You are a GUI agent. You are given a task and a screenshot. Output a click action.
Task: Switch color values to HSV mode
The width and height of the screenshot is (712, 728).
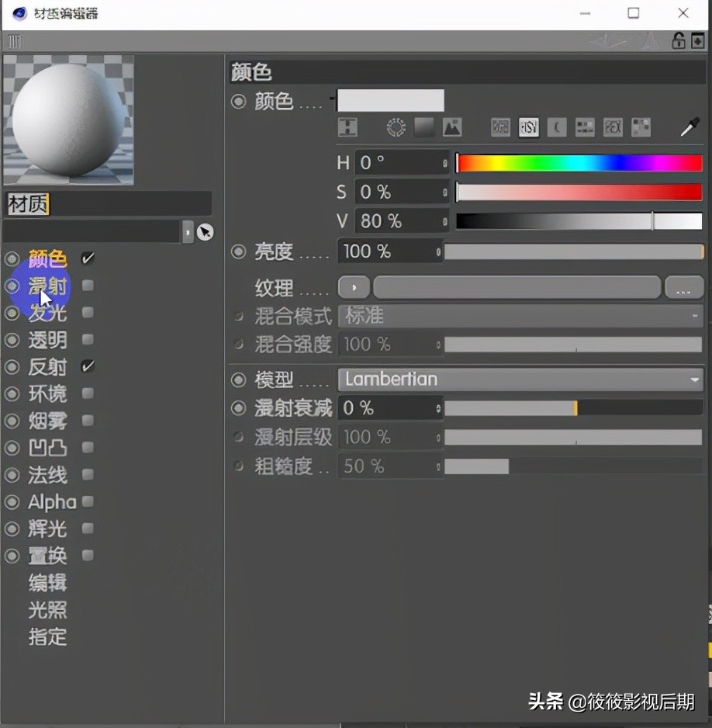[529, 127]
